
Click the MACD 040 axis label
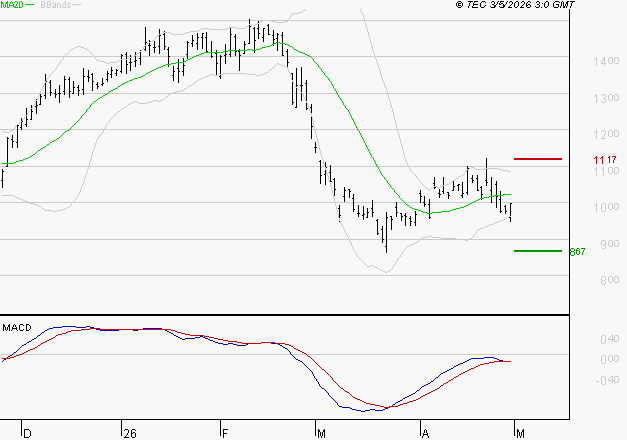(610, 340)
